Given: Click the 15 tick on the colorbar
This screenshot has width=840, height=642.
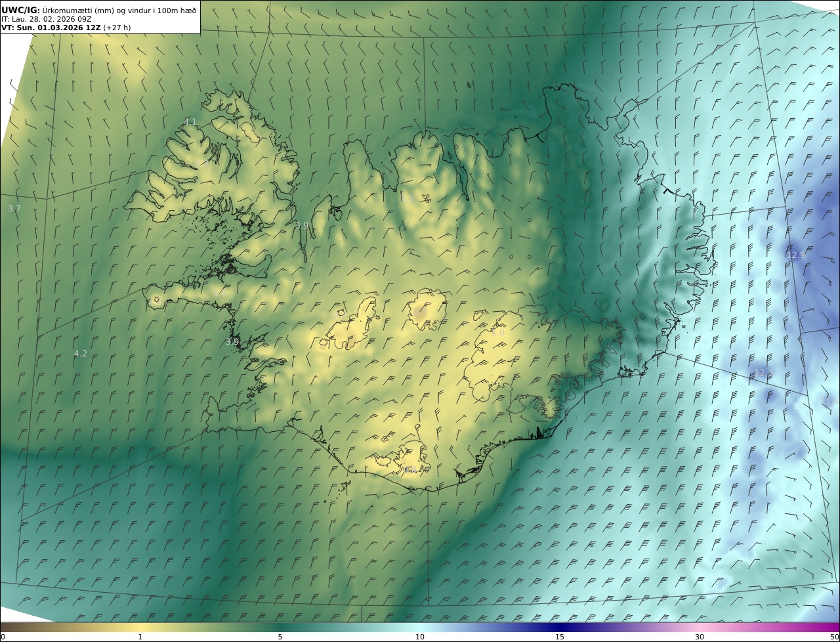Looking at the screenshot, I should click(560, 637).
